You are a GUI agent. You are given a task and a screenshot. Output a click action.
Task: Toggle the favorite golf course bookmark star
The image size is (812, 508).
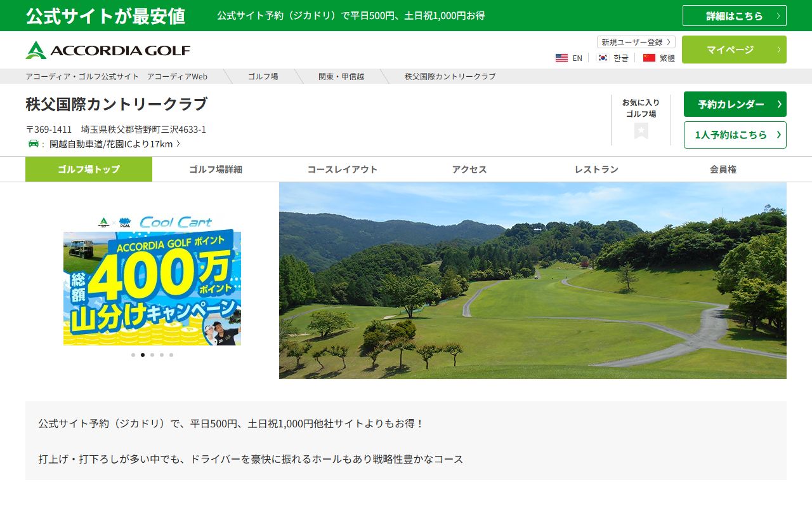click(x=641, y=131)
